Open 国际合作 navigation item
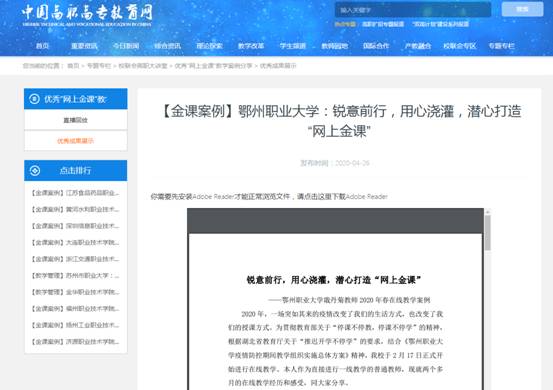This screenshot has width=553, height=390. click(x=376, y=46)
